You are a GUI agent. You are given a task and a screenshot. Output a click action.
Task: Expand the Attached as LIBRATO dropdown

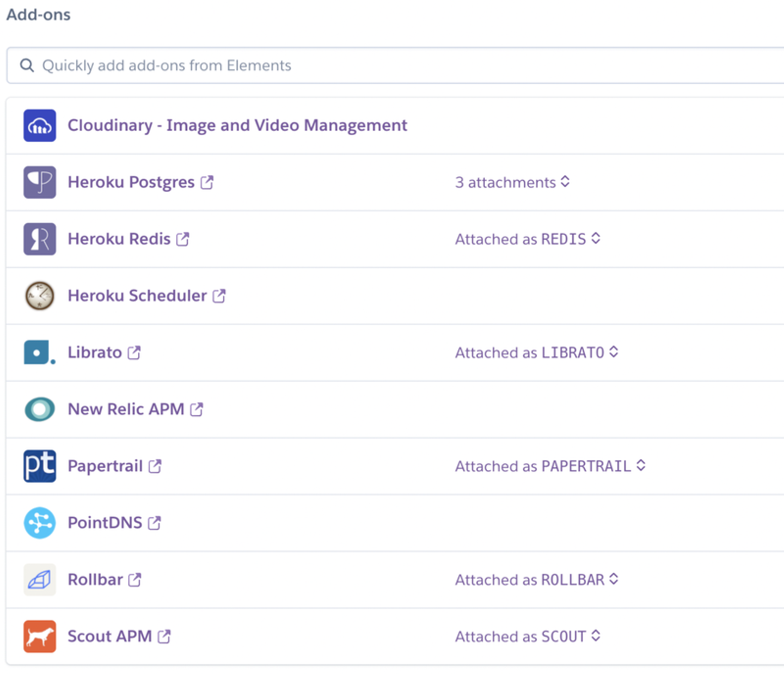(x=536, y=353)
